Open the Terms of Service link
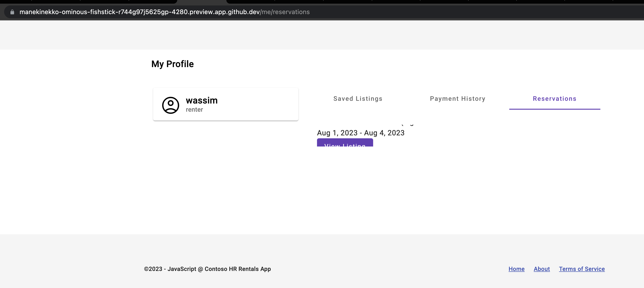 pos(582,269)
